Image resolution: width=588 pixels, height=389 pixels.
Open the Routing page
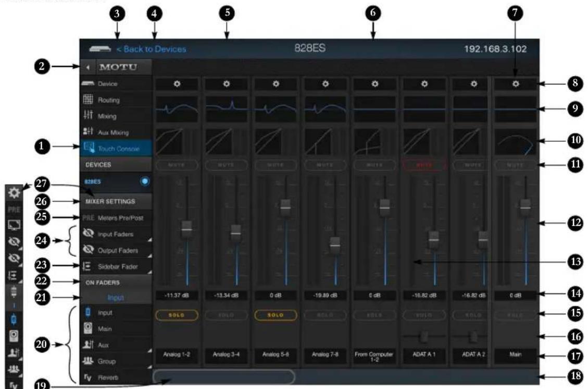click(116, 100)
